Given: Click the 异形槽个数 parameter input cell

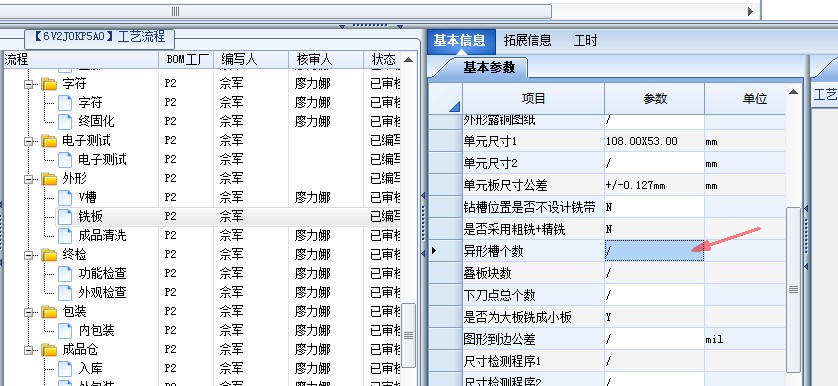Looking at the screenshot, I should pyautogui.click(x=654, y=251).
